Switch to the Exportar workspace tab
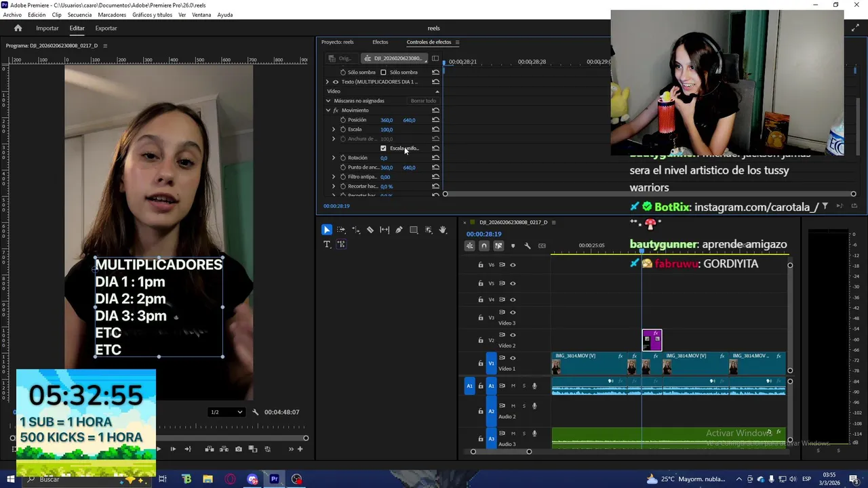This screenshot has height=488, width=868. tap(106, 28)
